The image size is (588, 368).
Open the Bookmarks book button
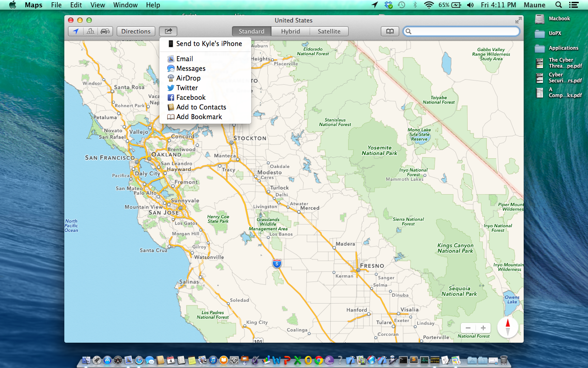coord(390,31)
